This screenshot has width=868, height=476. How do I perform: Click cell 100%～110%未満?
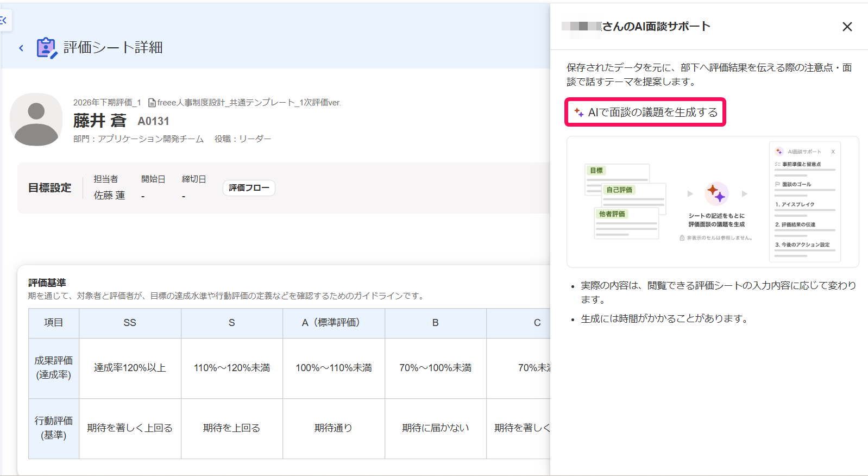tap(334, 368)
